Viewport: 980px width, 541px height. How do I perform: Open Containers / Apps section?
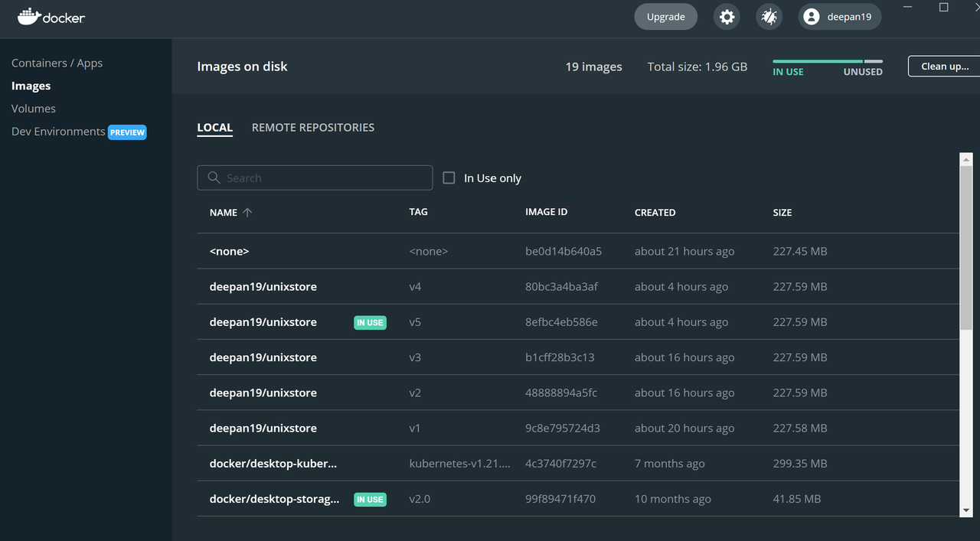pos(57,63)
